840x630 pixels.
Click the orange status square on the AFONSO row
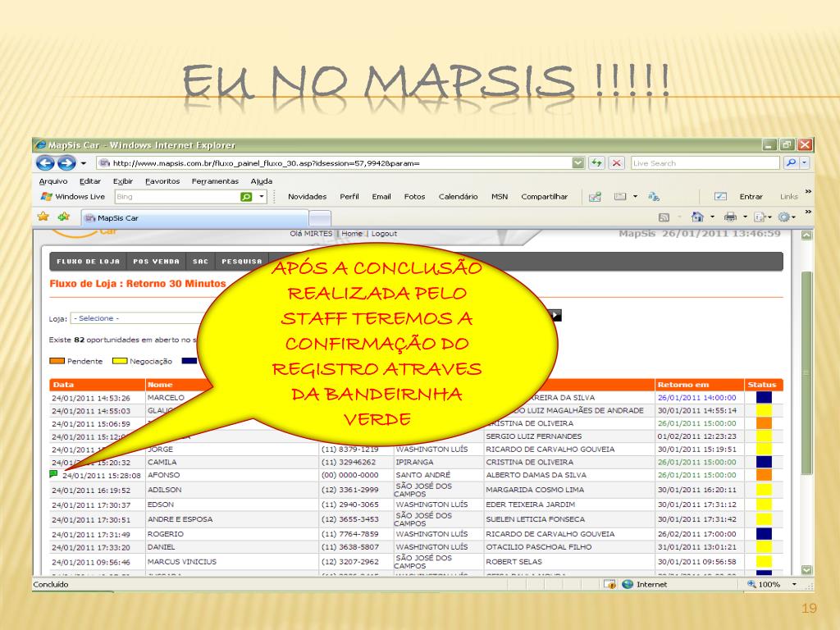pyautogui.click(x=764, y=475)
